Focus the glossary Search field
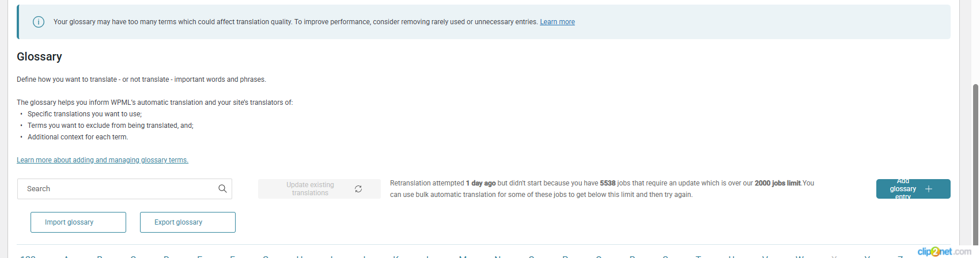980x258 pixels. 124,189
